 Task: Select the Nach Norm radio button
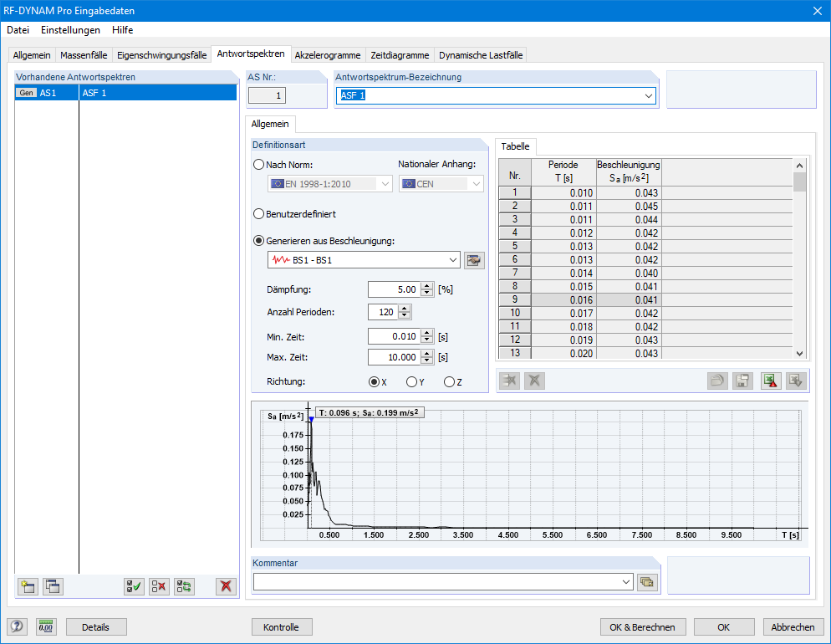click(258, 165)
